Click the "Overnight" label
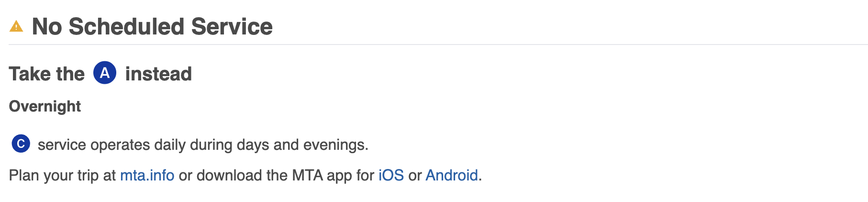Image resolution: width=868 pixels, height=202 pixels. coord(45,106)
